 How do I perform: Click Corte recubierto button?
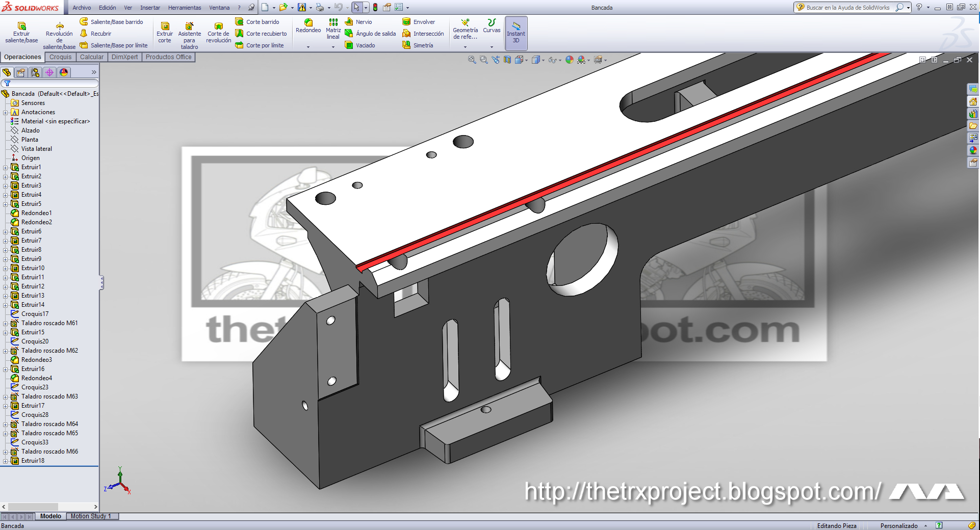261,34
